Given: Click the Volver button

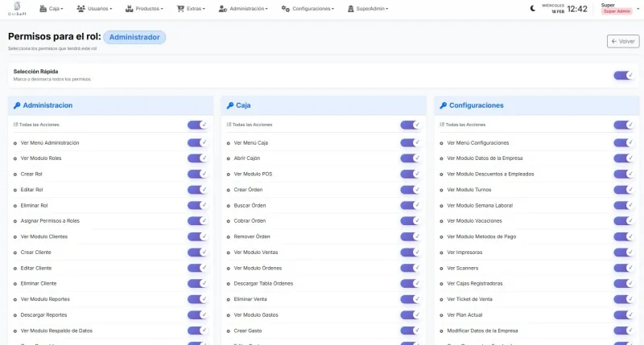Looking at the screenshot, I should [x=622, y=41].
